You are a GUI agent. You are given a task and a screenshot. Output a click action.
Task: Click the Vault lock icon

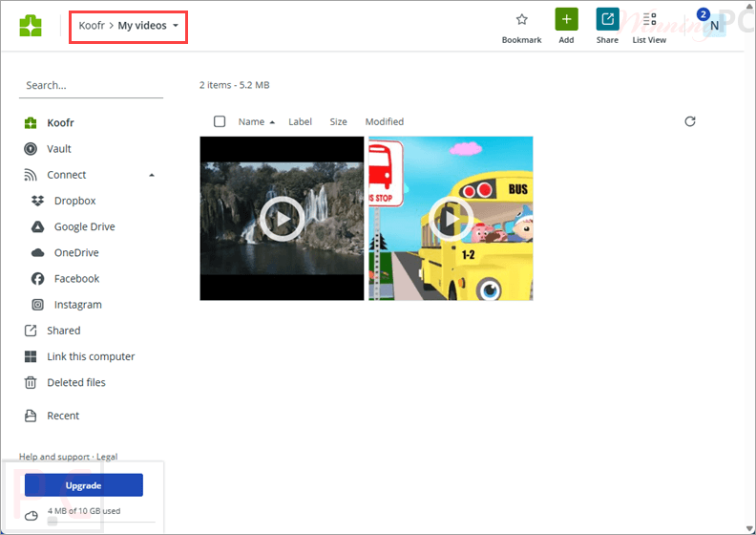click(31, 149)
